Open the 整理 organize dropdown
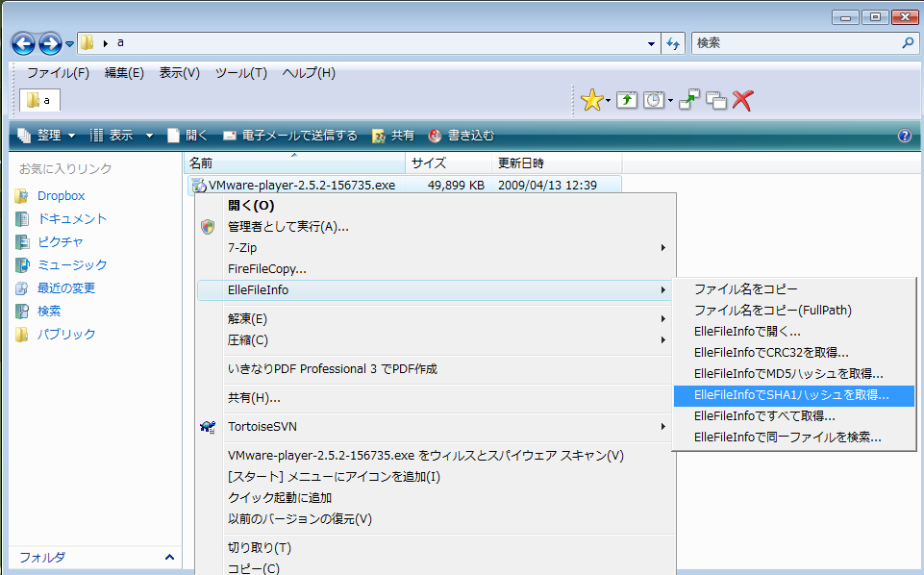This screenshot has width=924, height=575. pyautogui.click(x=46, y=136)
